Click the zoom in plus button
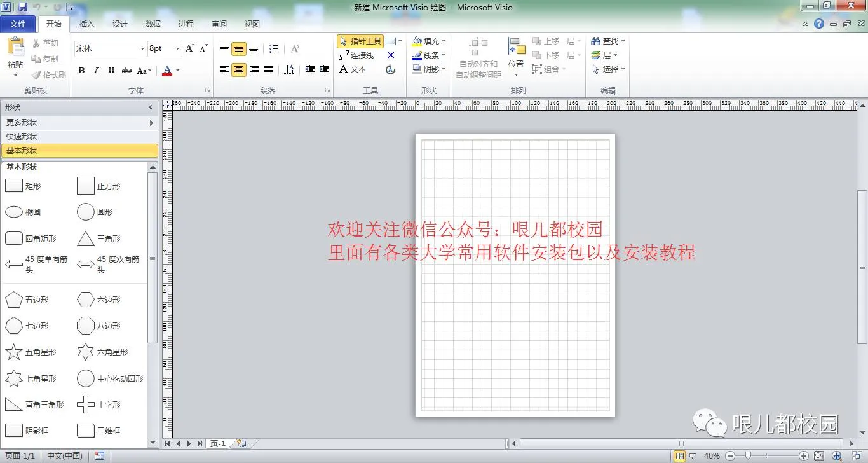This screenshot has height=463, width=868. click(x=804, y=456)
